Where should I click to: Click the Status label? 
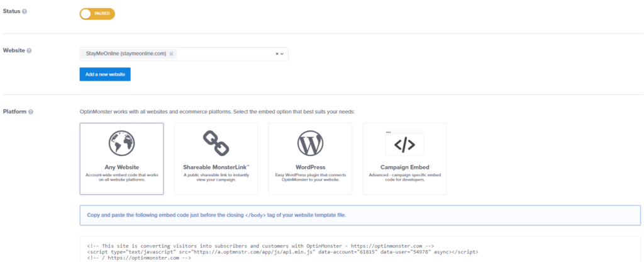tap(11, 11)
